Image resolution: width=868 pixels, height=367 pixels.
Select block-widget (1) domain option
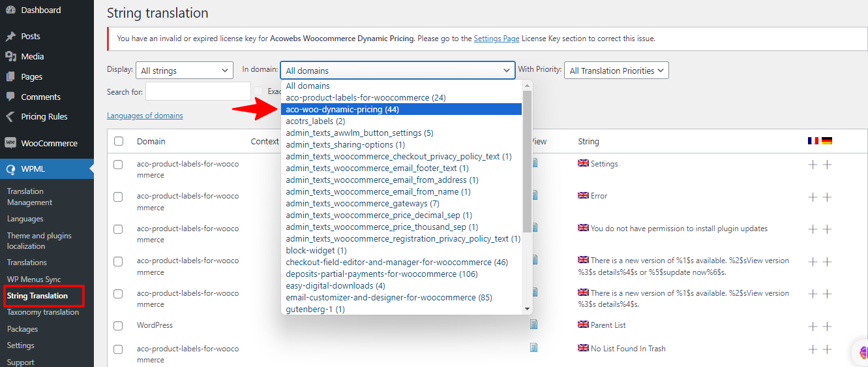pyautogui.click(x=401, y=251)
